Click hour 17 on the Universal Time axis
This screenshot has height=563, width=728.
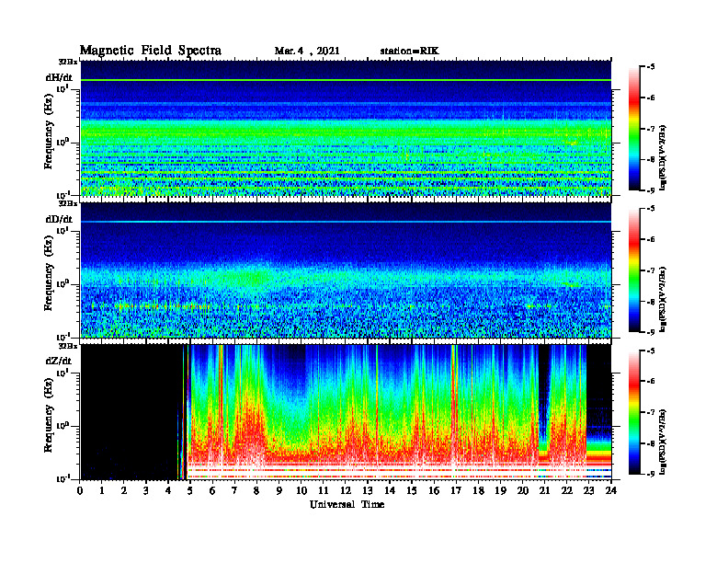(456, 490)
